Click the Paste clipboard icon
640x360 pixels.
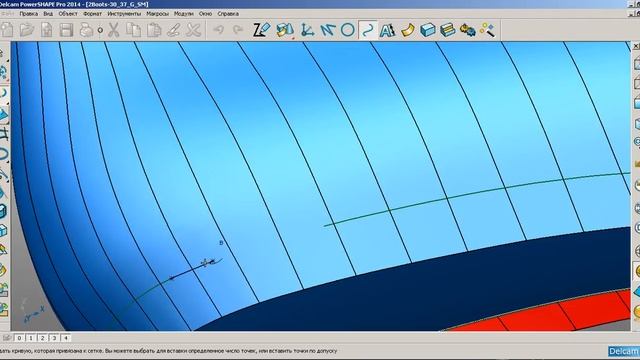tap(154, 30)
